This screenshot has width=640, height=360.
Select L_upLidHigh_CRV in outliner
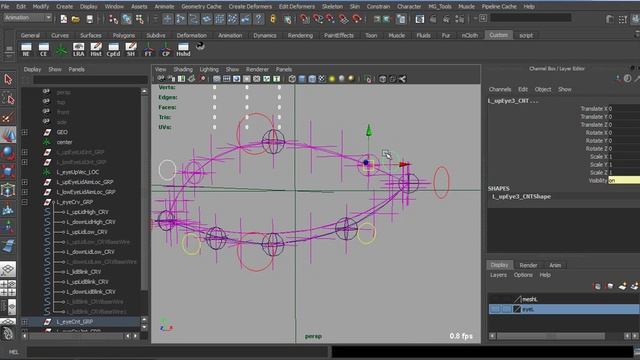[87, 212]
